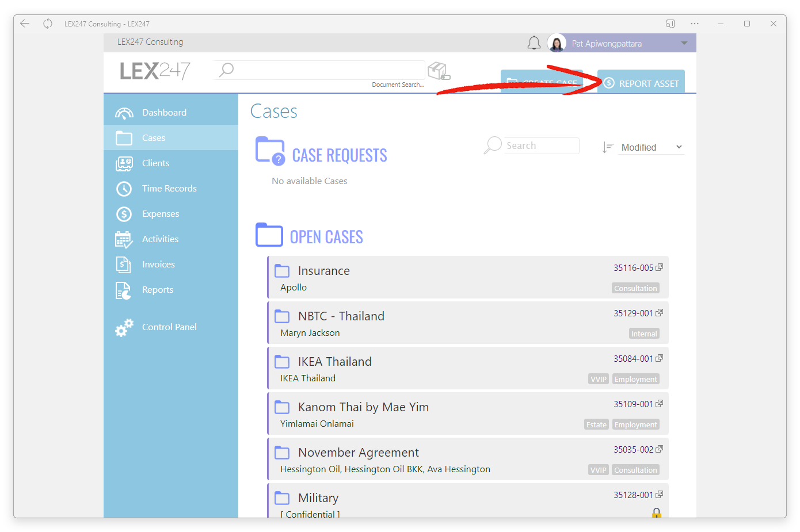The height and width of the screenshot is (532, 800).
Task: Click the window display mode icon in title bar
Action: pyautogui.click(x=671, y=24)
